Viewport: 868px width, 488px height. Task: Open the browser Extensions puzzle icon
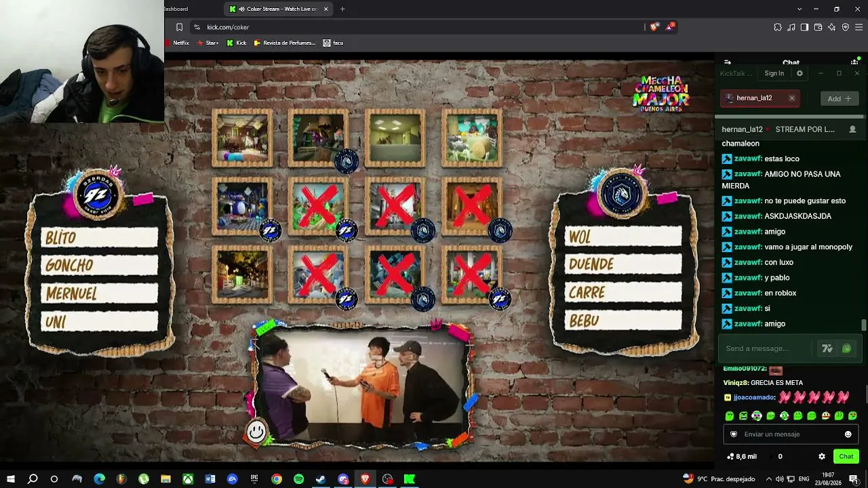[x=778, y=27]
